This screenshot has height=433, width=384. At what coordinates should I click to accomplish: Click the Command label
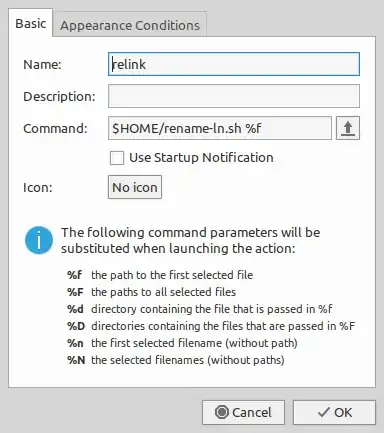point(55,129)
